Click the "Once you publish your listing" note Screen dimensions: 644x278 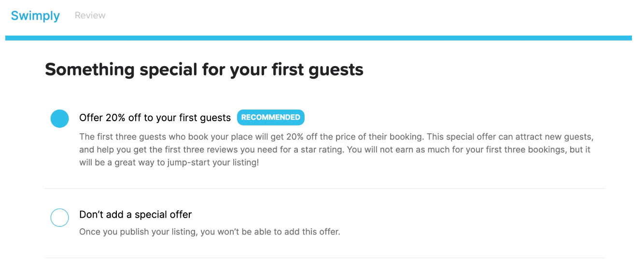pos(210,232)
